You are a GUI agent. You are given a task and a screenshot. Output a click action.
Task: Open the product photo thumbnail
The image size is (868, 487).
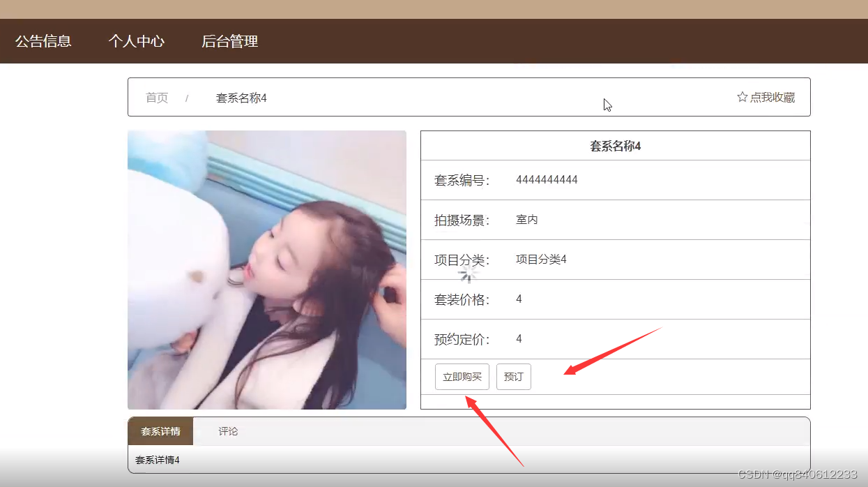[x=267, y=270]
